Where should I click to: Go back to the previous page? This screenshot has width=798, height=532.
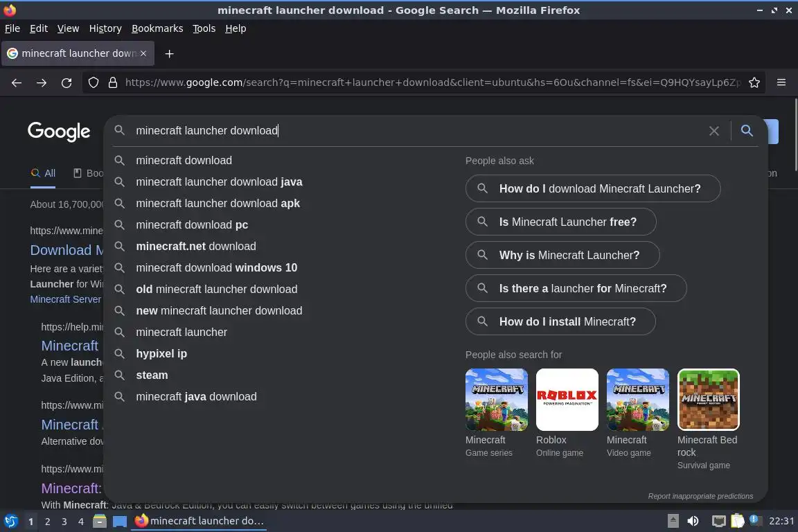[x=17, y=82]
